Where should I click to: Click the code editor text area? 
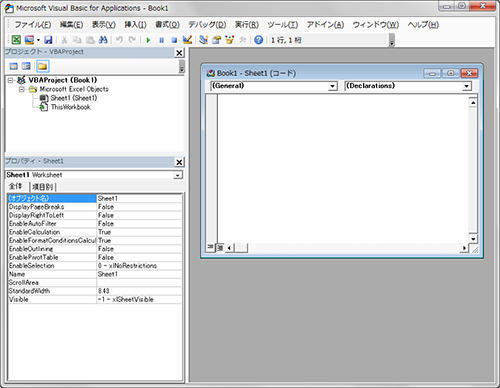(343, 168)
